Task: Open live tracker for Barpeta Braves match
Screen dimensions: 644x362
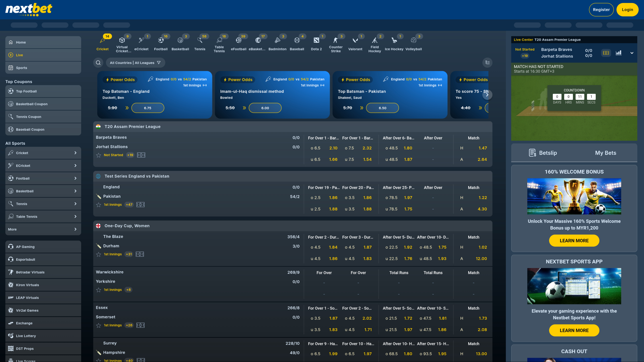Action: pos(141,155)
